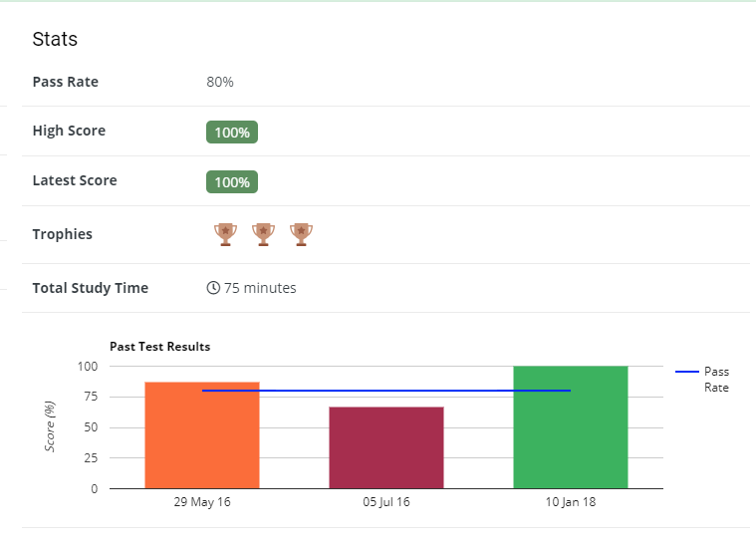Viewport: 756px width, 553px height.
Task: Click the first bronze trophy icon
Action: coord(225,234)
